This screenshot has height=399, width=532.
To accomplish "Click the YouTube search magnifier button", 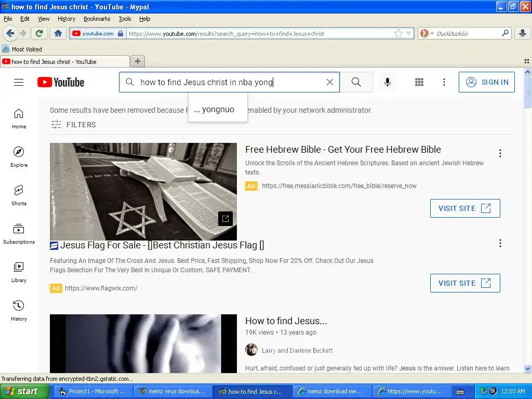I will point(356,82).
